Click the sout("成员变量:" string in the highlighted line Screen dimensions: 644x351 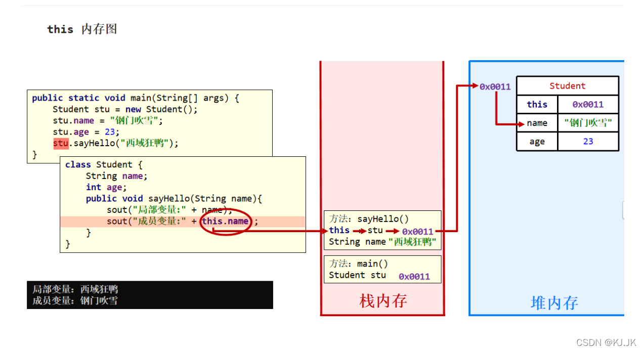(148, 221)
